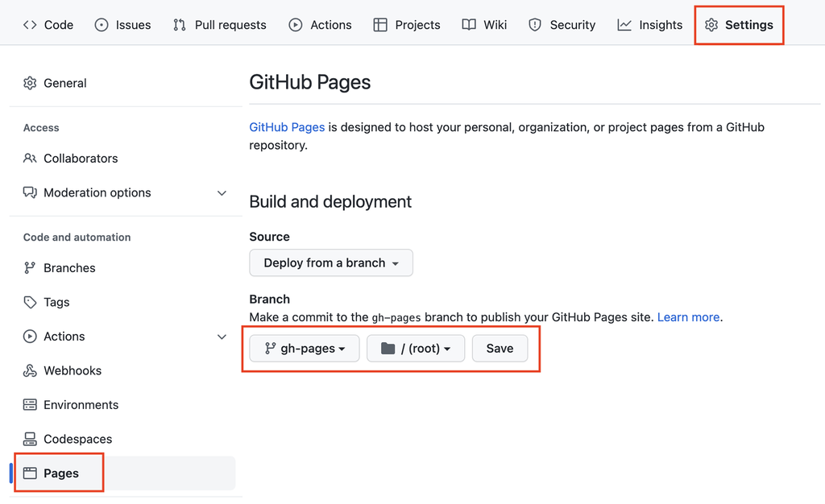The width and height of the screenshot is (825, 504).
Task: Click the Save button
Action: coord(500,349)
